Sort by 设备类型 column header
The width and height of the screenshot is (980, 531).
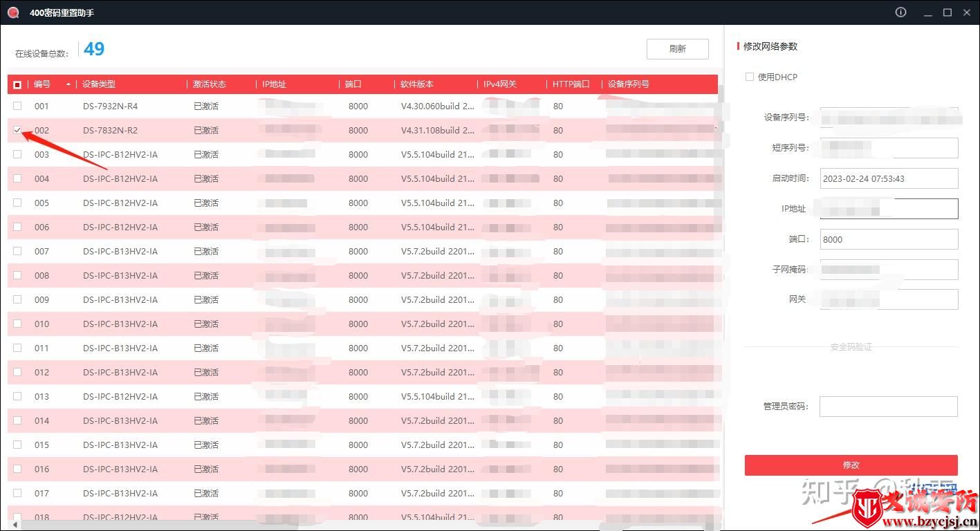pos(99,84)
